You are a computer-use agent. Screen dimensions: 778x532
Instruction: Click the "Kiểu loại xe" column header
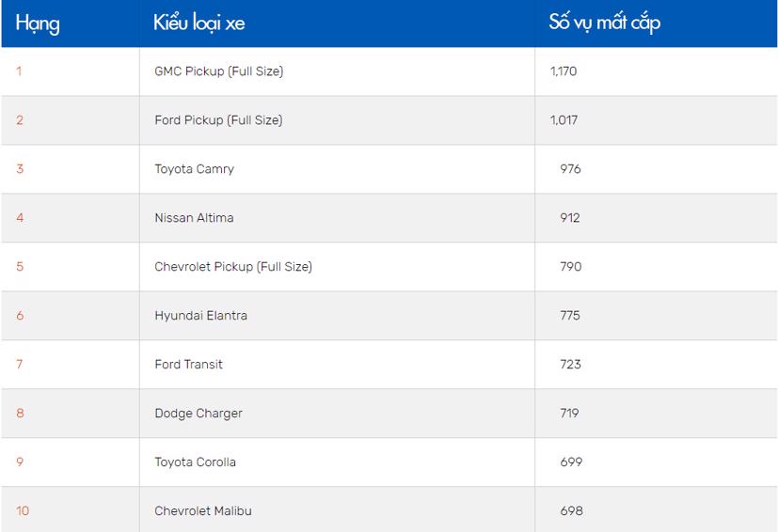tap(198, 23)
